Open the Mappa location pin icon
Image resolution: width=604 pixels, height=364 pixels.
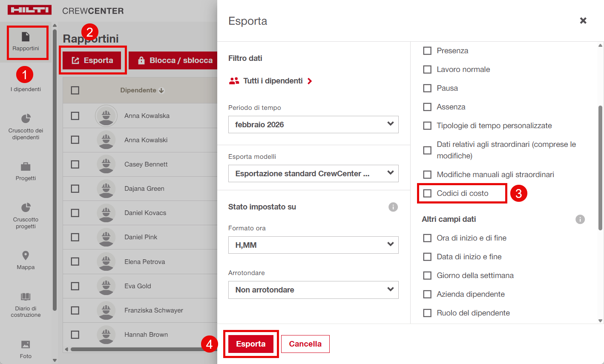pyautogui.click(x=26, y=255)
